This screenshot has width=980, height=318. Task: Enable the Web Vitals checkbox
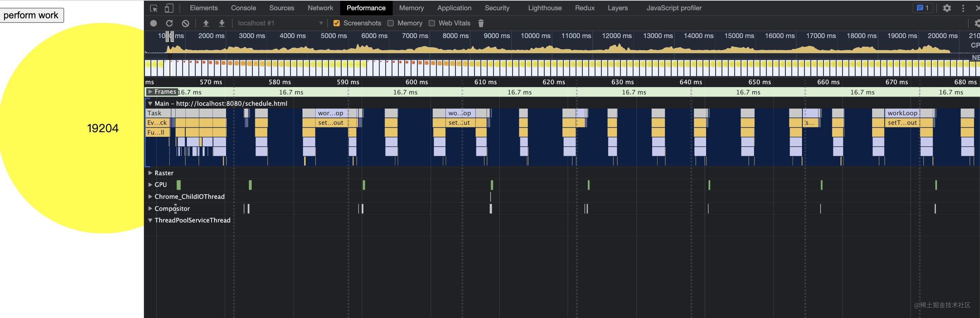pos(432,23)
